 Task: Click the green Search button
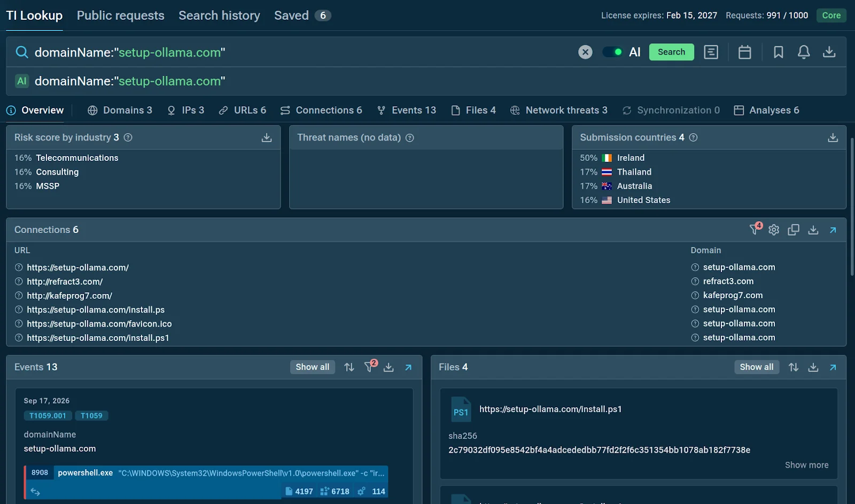(x=671, y=52)
